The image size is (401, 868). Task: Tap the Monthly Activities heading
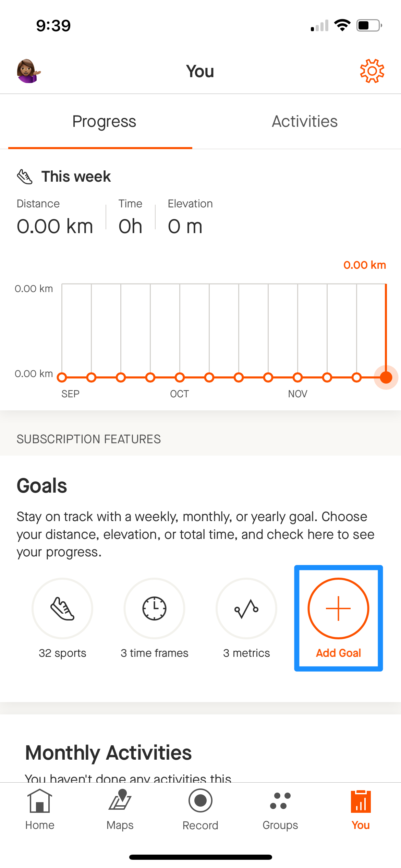point(108,753)
